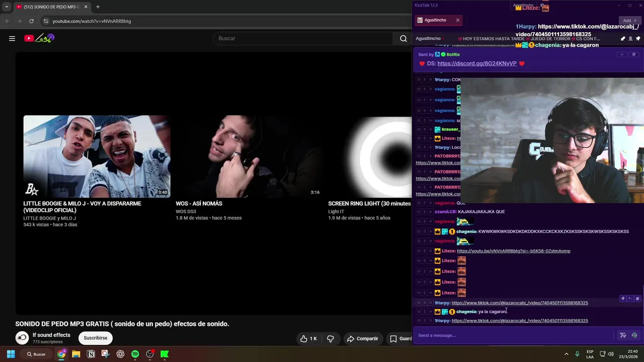Open KickTalk from the taskbar

[x=165, y=354]
